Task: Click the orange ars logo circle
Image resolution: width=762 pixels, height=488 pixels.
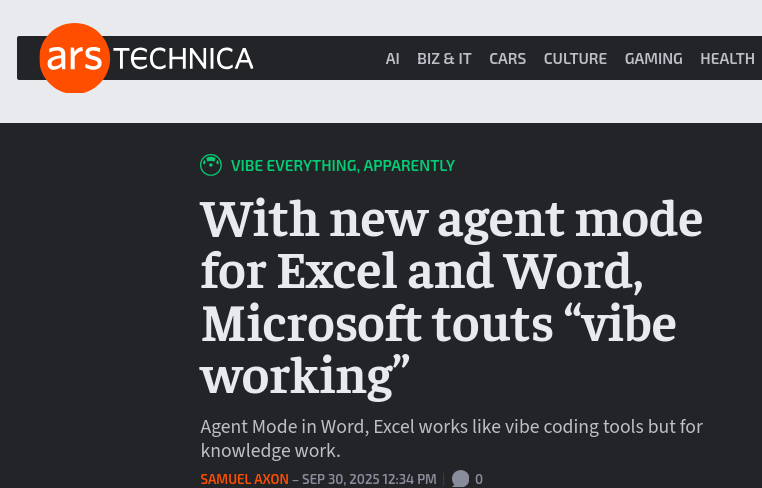Action: coord(74,58)
